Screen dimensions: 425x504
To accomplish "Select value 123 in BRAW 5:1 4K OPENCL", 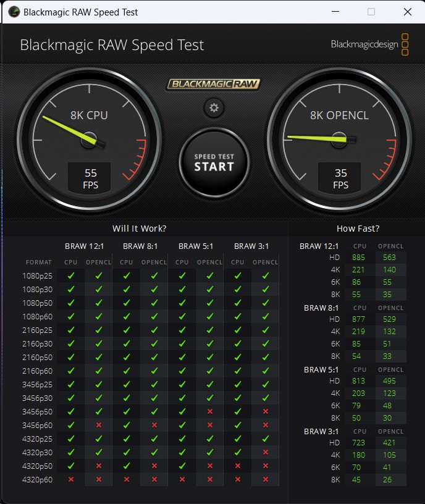I will 389,393.
